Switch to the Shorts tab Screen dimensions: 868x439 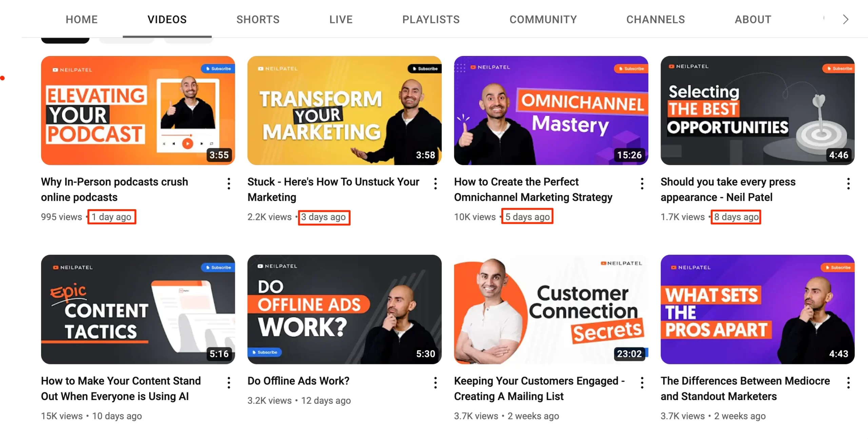258,20
